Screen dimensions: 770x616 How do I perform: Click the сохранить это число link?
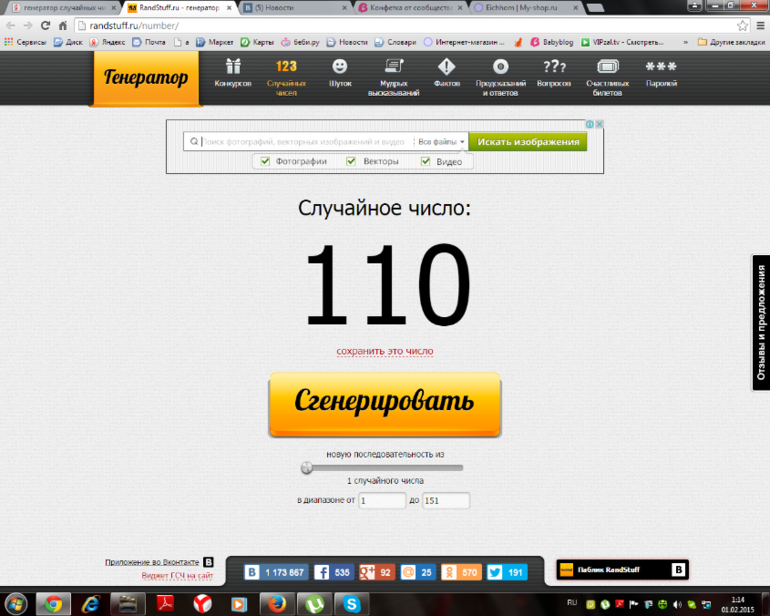point(385,351)
